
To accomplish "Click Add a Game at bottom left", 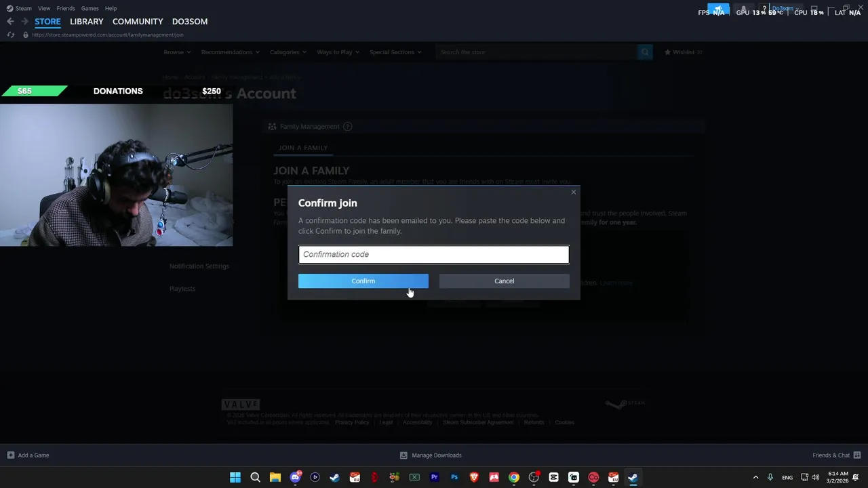I will point(28,455).
